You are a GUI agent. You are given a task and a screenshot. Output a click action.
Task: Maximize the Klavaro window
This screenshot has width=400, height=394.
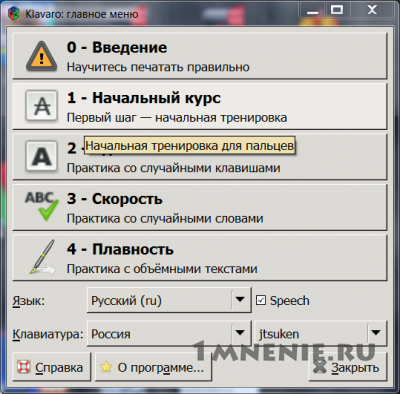[337, 11]
